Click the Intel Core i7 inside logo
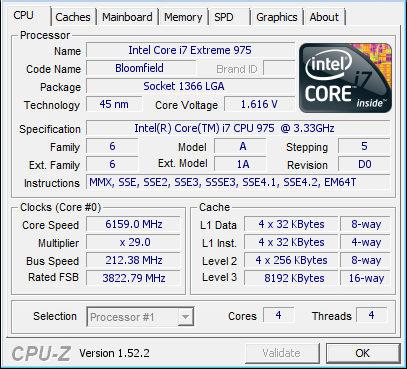Image resolution: width=407 pixels, height=369 pixels. (345, 78)
